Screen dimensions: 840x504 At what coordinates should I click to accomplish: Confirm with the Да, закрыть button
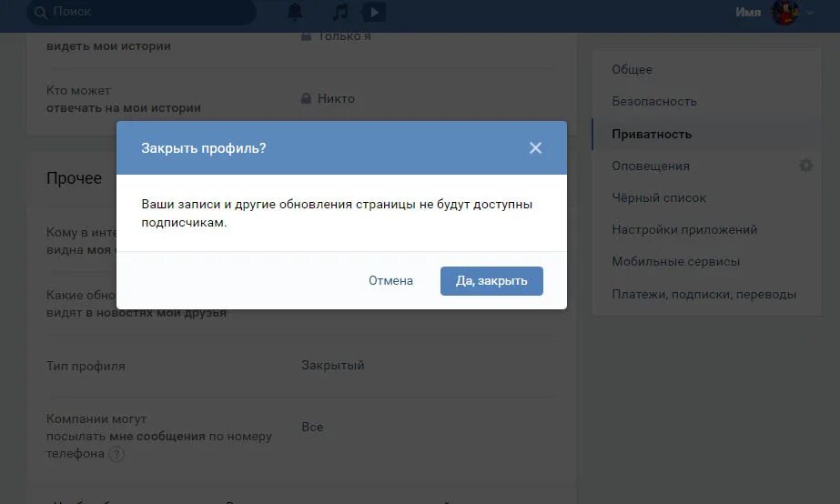491,280
